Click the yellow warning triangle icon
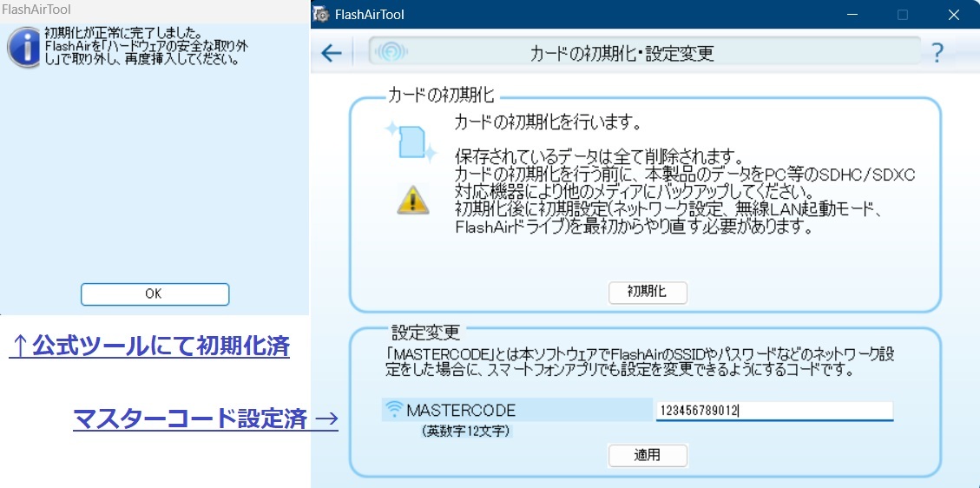Screen dimensions: 980x488 412,200
